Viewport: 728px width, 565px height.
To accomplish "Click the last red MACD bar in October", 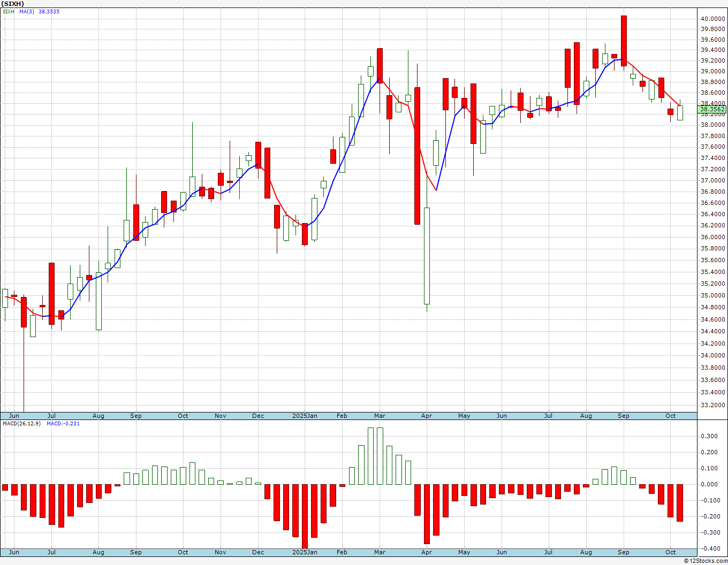I will tap(680, 503).
